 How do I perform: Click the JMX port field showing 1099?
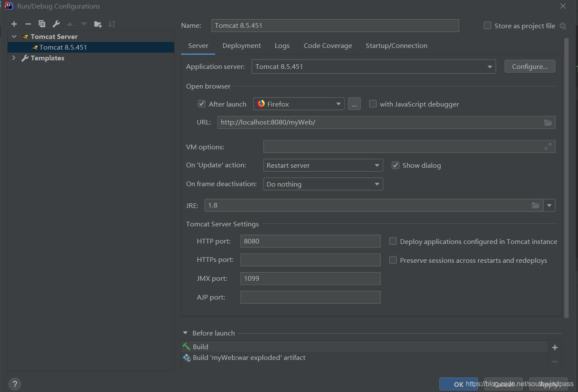coord(310,279)
